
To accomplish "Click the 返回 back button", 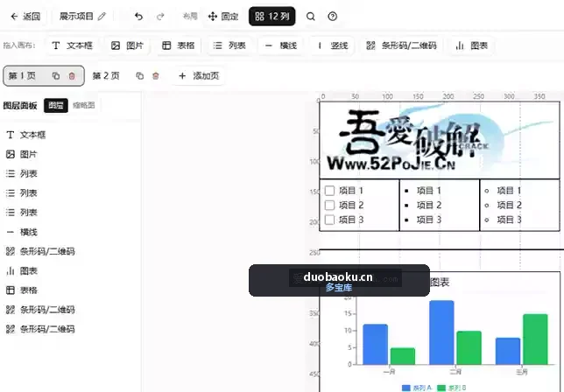I will tap(25, 17).
